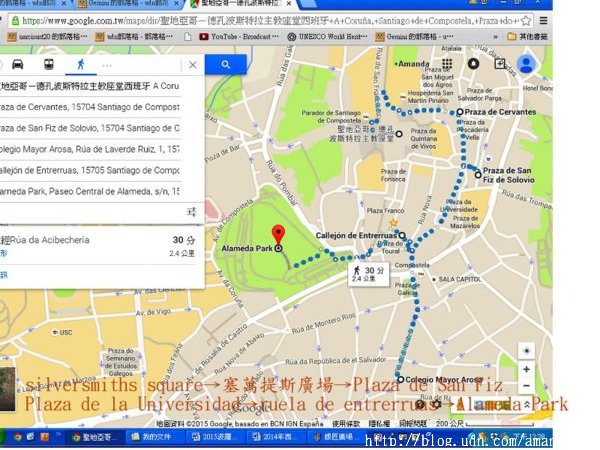Screen dimensions: 600x450
Task: Zoom in with plus button
Action: click(x=527, y=370)
